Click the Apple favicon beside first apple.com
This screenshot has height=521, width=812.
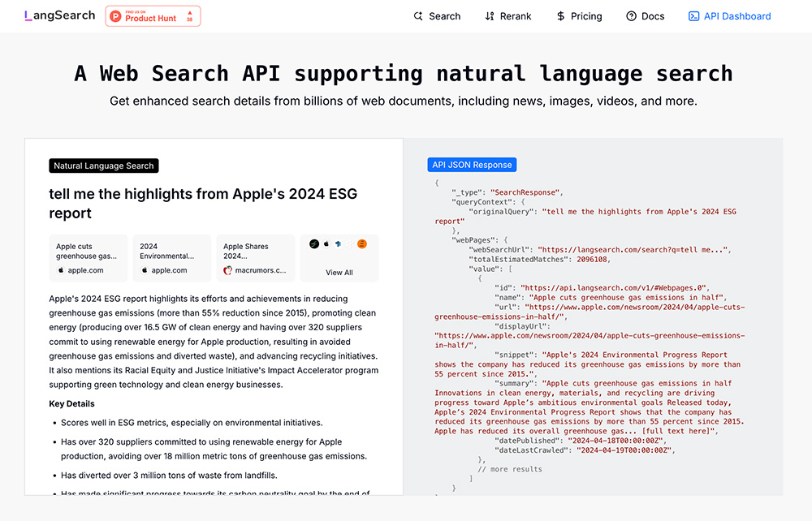coord(61,270)
